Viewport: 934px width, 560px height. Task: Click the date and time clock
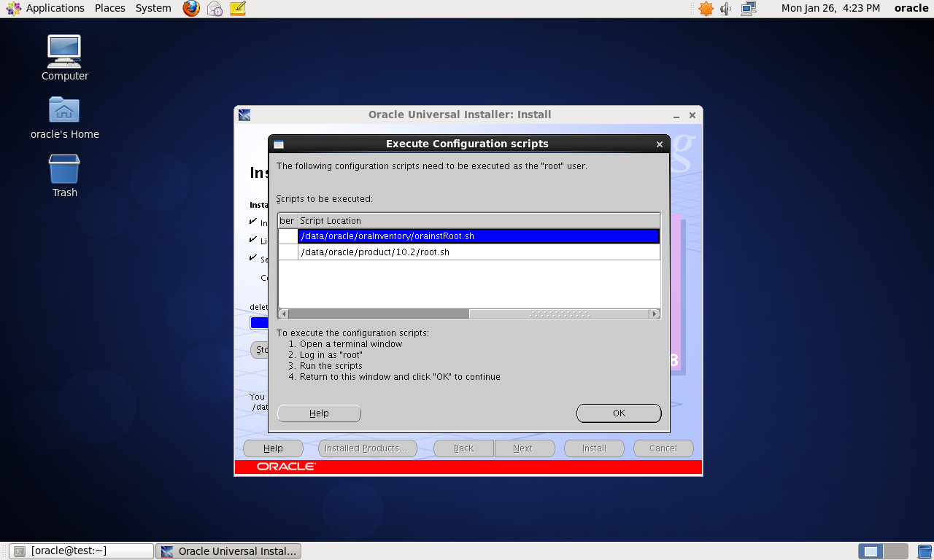click(830, 8)
